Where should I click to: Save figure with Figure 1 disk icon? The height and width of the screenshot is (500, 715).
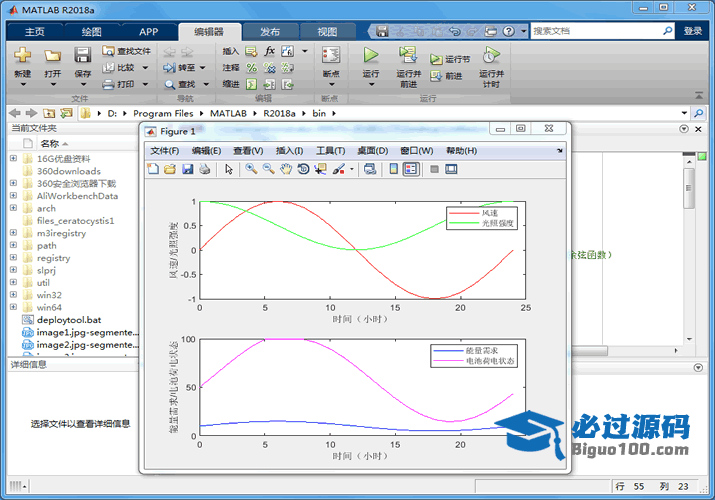(x=187, y=169)
